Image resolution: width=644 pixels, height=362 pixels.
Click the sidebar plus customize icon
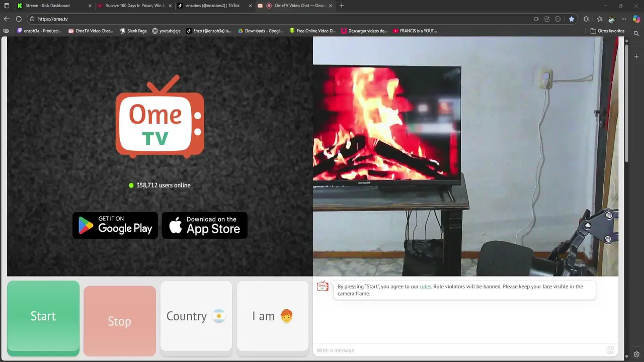coord(636,55)
